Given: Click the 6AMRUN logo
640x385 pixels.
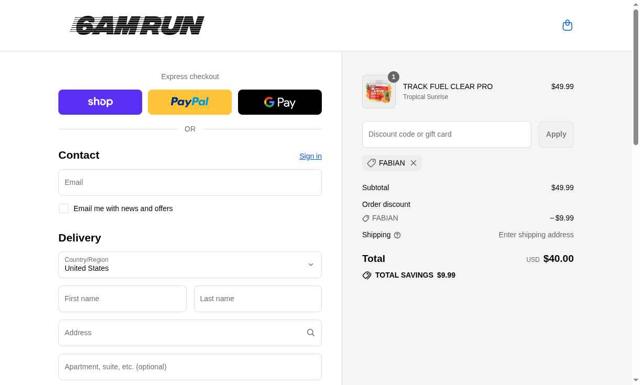Looking at the screenshot, I should (x=137, y=25).
